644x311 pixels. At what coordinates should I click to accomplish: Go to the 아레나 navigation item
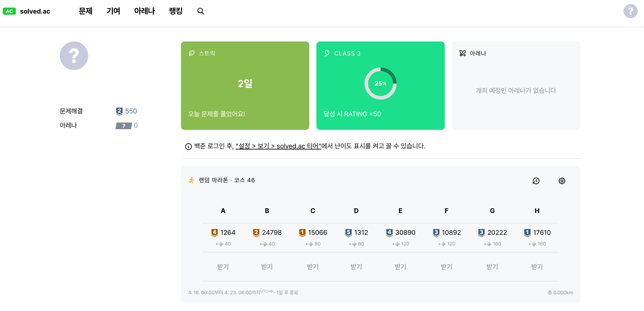[144, 11]
